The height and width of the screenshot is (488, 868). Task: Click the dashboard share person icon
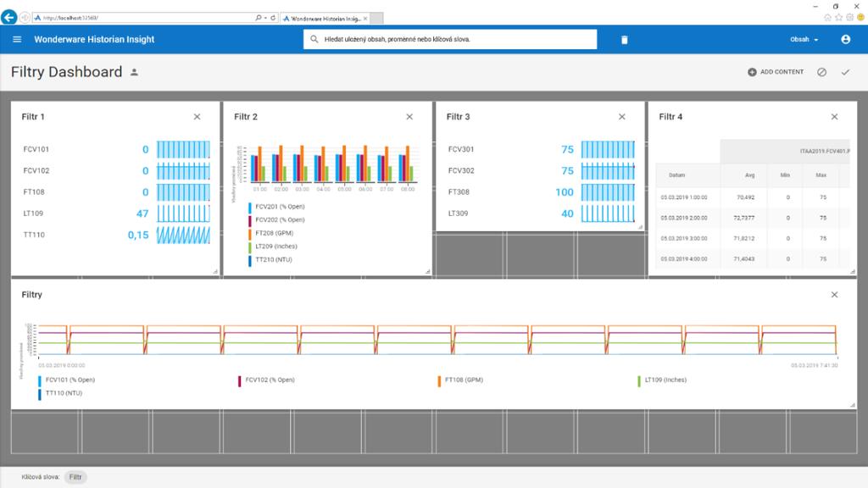tap(134, 72)
